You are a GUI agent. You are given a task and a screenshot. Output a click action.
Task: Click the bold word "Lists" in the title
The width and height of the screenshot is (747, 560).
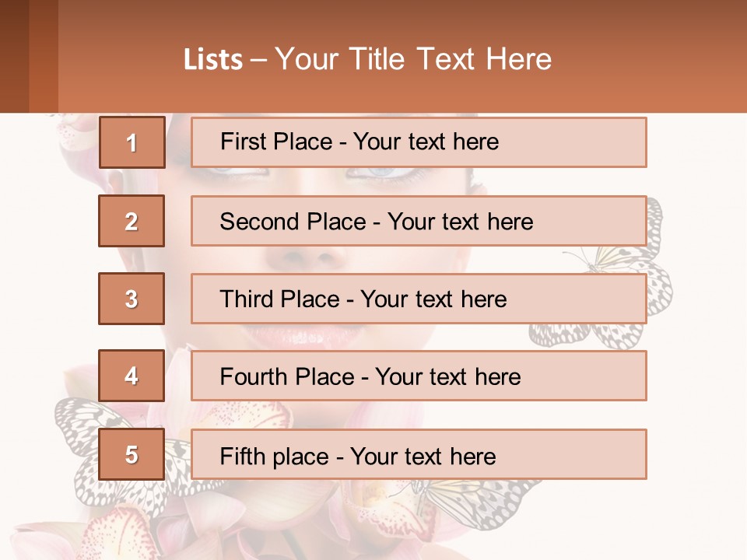pyautogui.click(x=213, y=60)
